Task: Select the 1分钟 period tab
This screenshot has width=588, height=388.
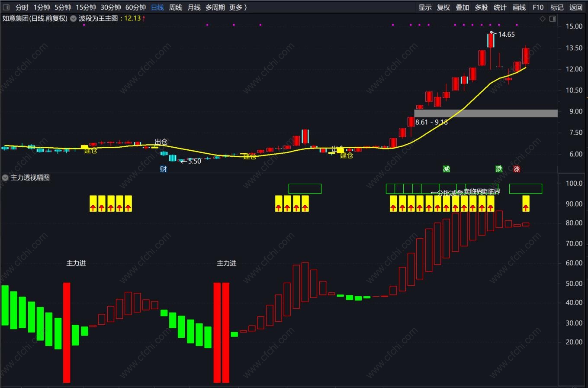Action: (42, 7)
